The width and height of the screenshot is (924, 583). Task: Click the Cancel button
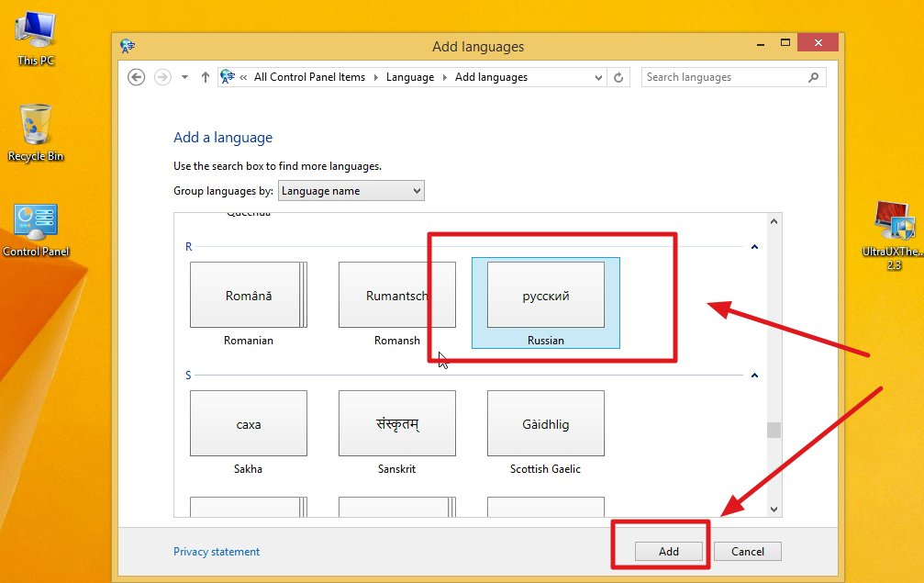click(748, 551)
